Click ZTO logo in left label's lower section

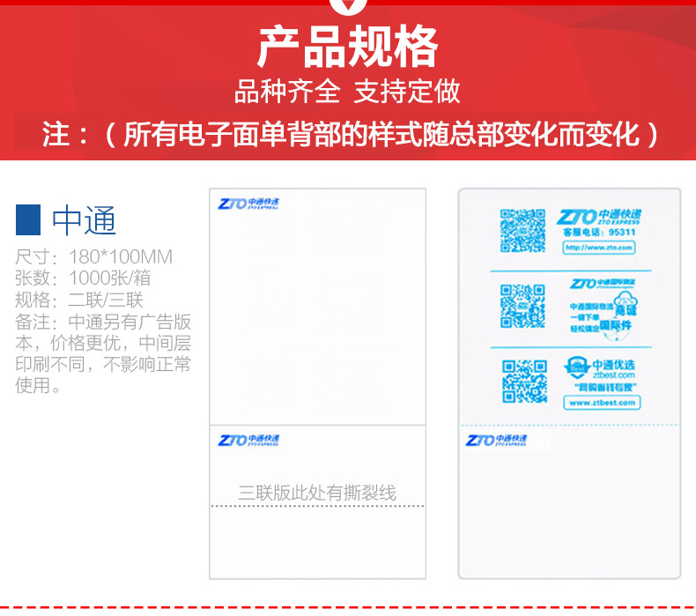(x=248, y=440)
